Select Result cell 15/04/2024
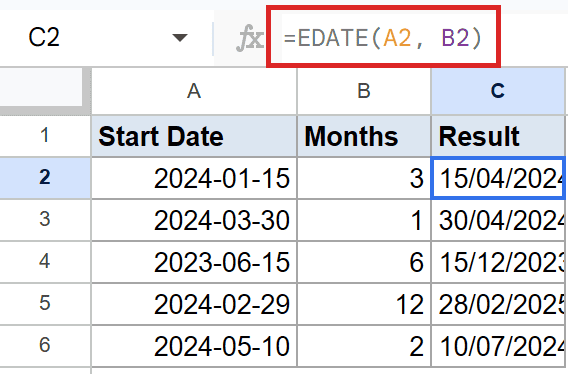 [x=498, y=178]
